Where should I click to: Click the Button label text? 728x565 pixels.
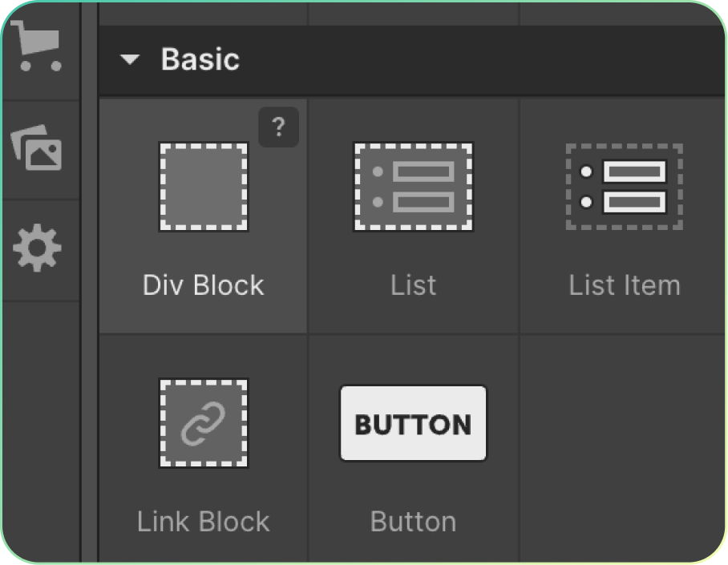pos(413,522)
